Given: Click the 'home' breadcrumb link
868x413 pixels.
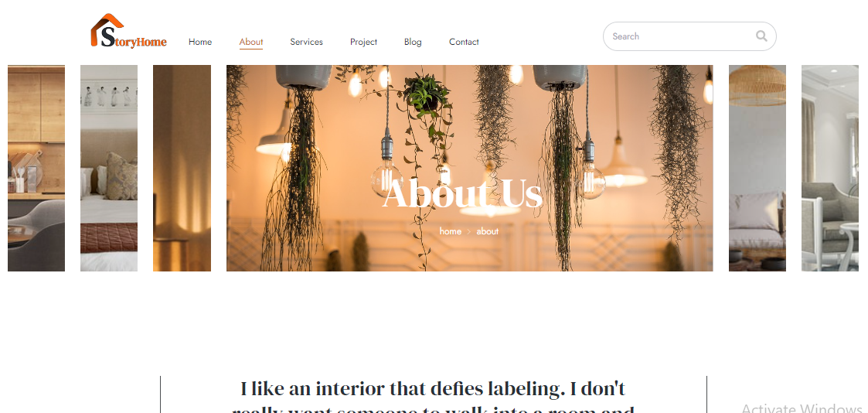Looking at the screenshot, I should click(450, 231).
